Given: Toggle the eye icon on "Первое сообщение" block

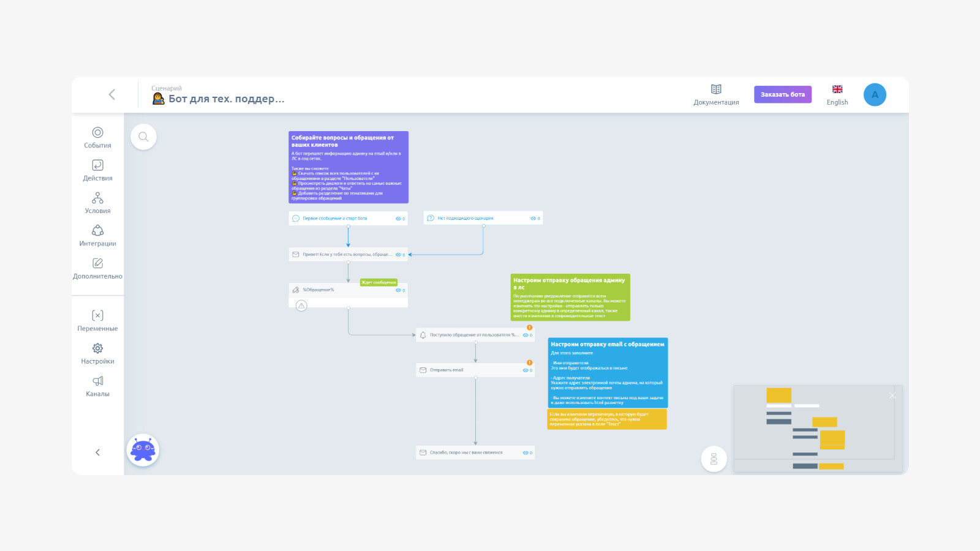Looking at the screenshot, I should pyautogui.click(x=398, y=219).
